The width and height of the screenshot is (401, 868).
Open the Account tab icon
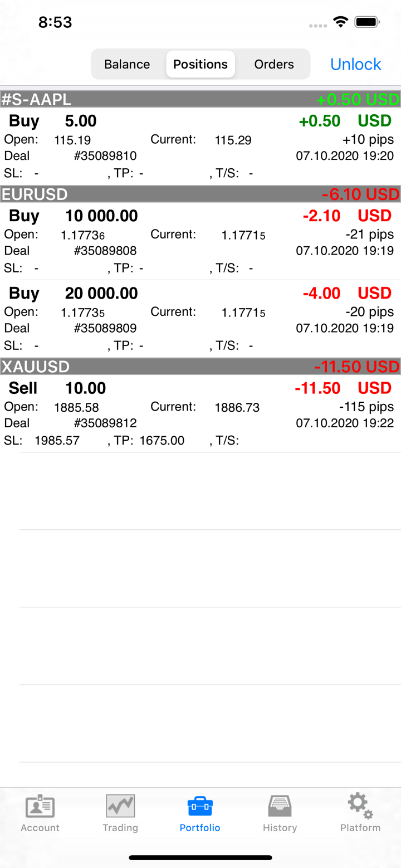tap(40, 807)
